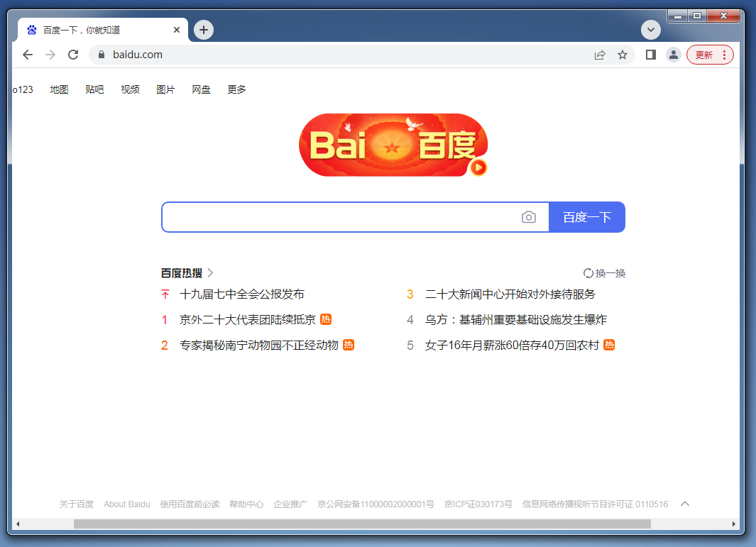This screenshot has height=547, width=756.
Task: Open About Baidu footer link
Action: click(x=127, y=504)
